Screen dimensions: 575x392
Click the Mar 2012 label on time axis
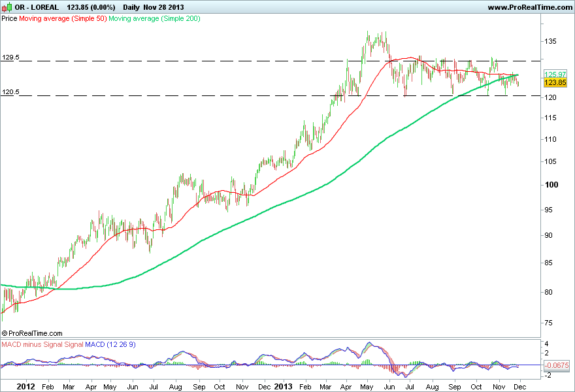[69, 387]
